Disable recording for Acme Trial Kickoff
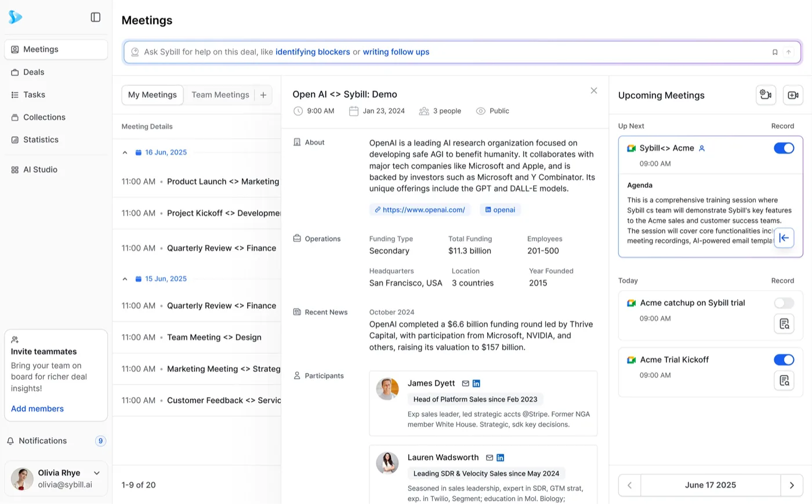Image resolution: width=812 pixels, height=504 pixels. [784, 360]
